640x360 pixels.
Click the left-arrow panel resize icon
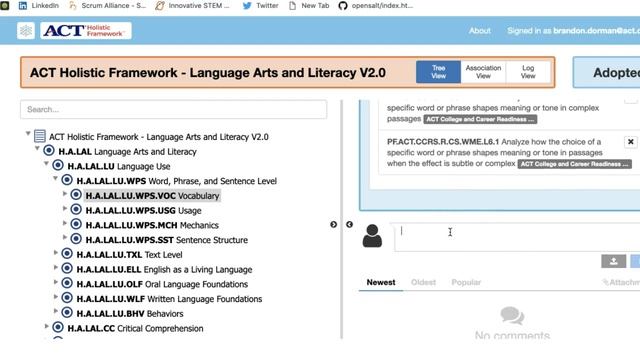point(349,224)
